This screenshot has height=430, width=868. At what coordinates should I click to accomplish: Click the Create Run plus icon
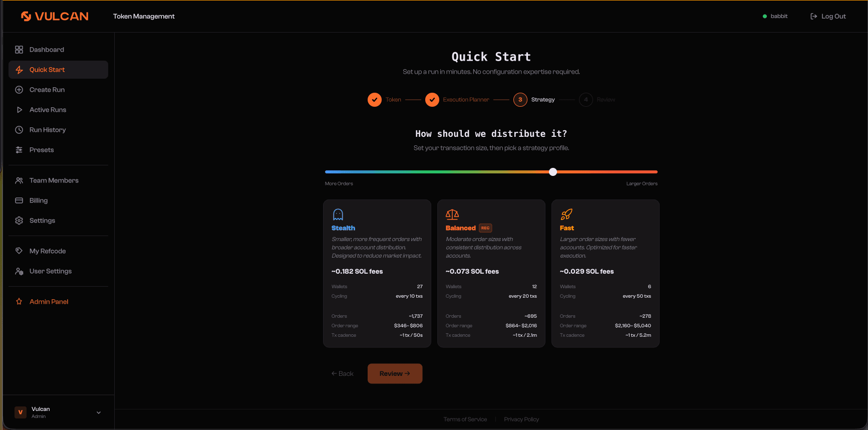pyautogui.click(x=19, y=90)
